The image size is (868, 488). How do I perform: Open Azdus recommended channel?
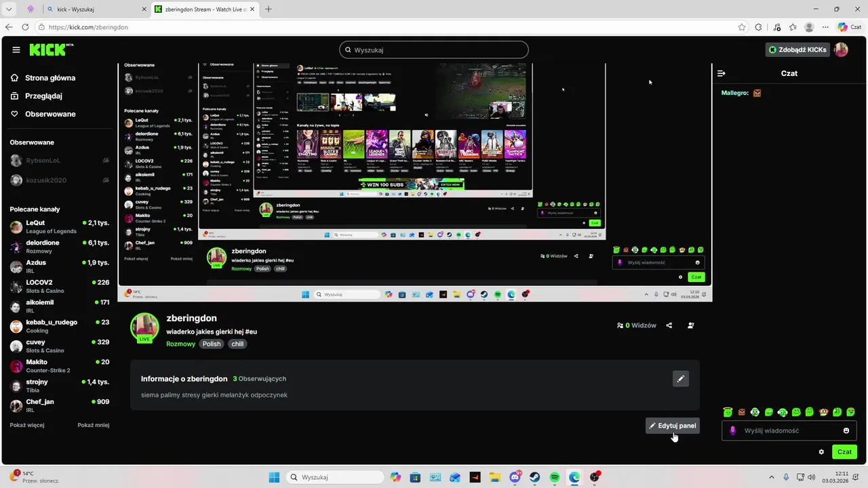pos(60,266)
